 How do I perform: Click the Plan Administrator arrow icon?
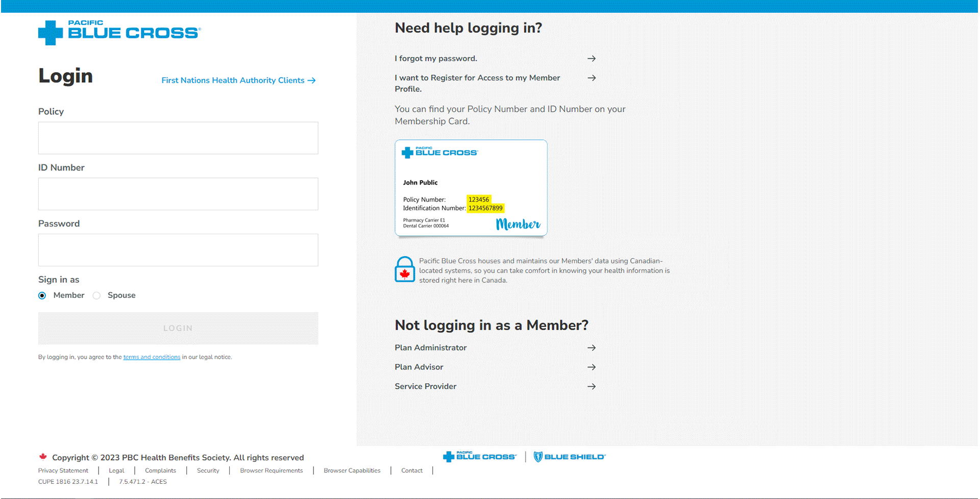tap(592, 348)
